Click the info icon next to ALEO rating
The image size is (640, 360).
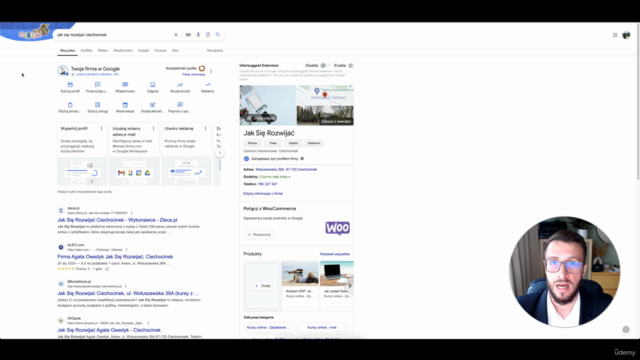(x=107, y=269)
